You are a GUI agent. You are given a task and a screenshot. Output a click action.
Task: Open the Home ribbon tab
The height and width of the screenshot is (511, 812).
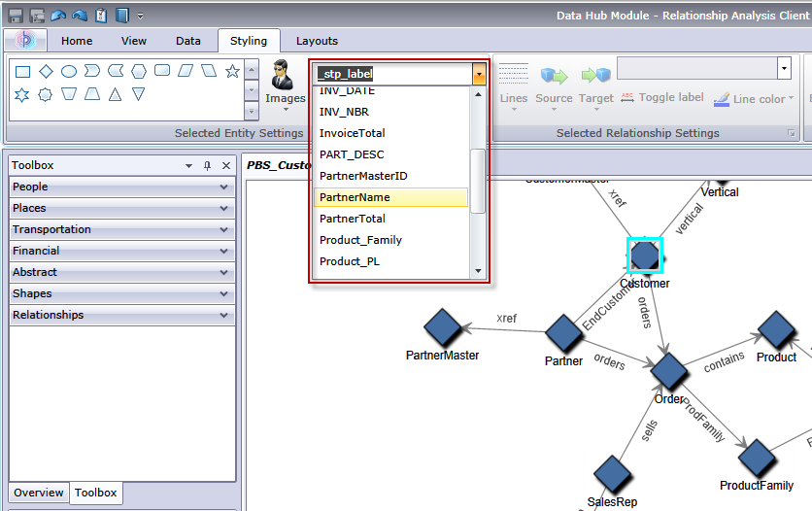[77, 41]
